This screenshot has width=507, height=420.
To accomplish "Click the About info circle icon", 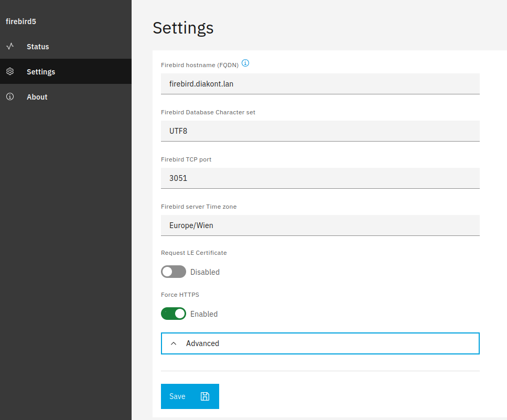I will click(10, 96).
